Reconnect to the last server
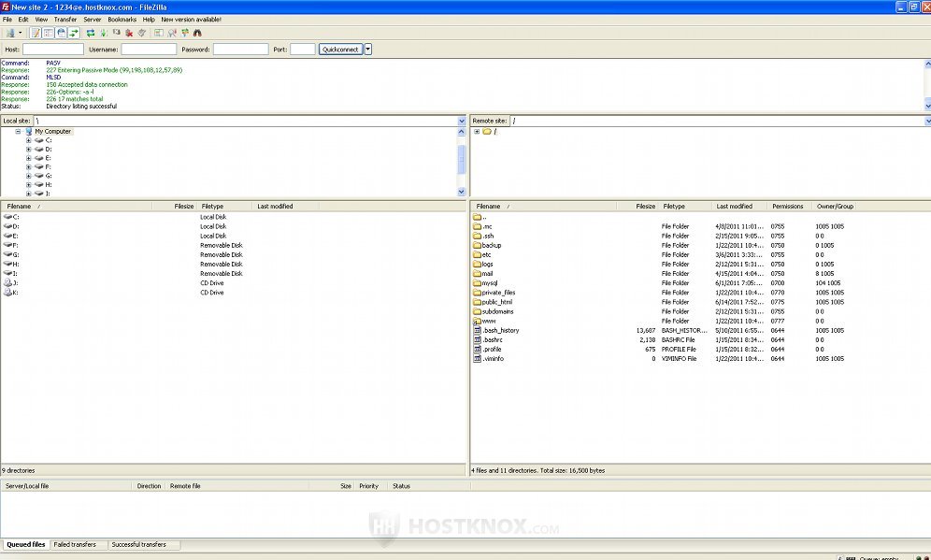The height and width of the screenshot is (560, 931). (x=142, y=34)
